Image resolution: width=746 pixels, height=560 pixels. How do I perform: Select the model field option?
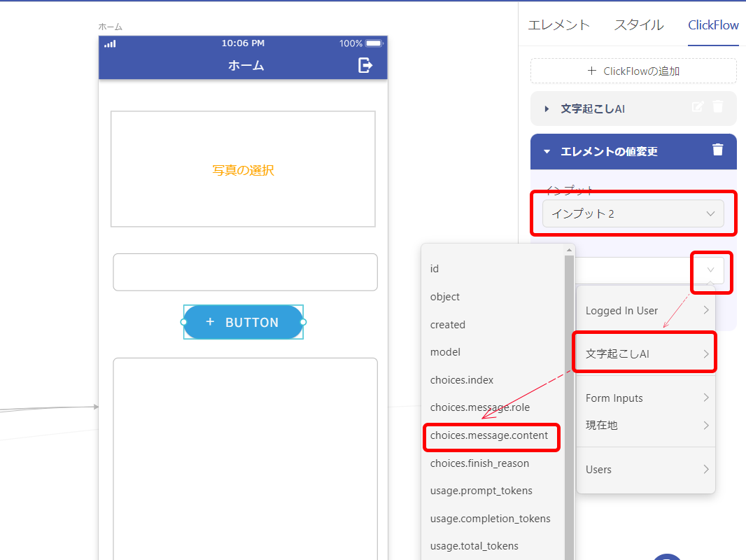pyautogui.click(x=493, y=352)
